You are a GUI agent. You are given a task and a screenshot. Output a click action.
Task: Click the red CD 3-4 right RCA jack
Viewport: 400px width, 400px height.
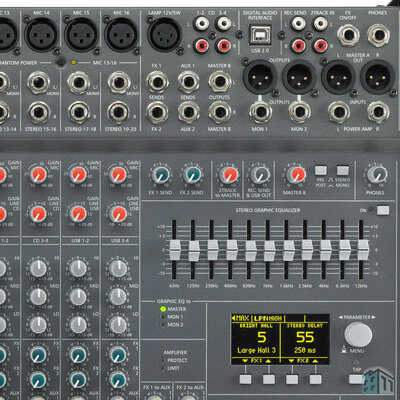224,46
